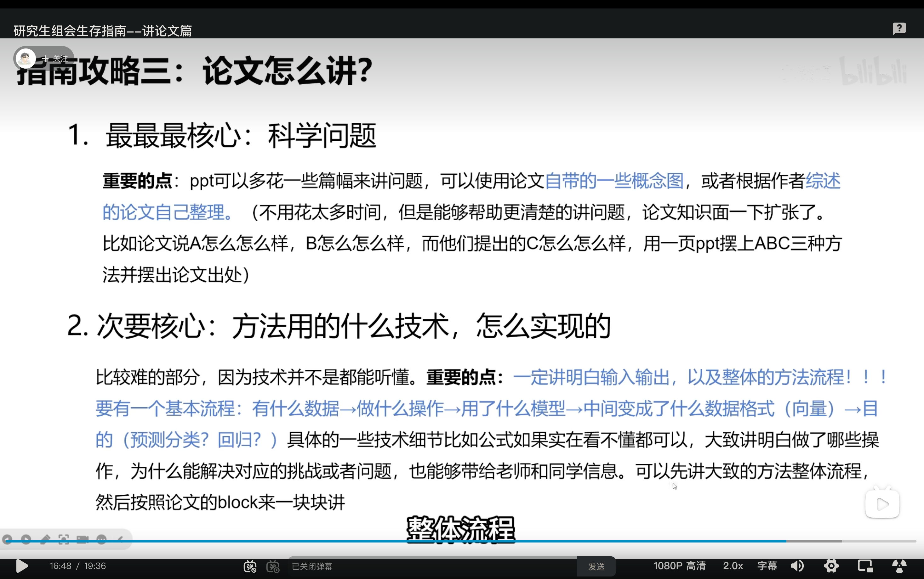Screen dimensions: 924x579
Task: Resume playback with the play button
Action: (x=22, y=566)
